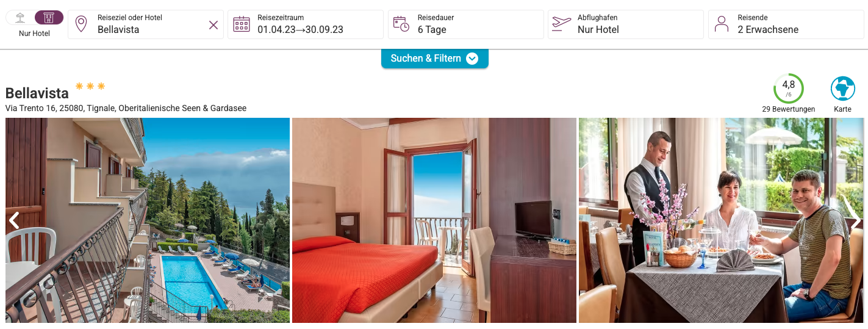Click the airplane Abflughafen icon
This screenshot has height=329, width=868.
tap(561, 24)
